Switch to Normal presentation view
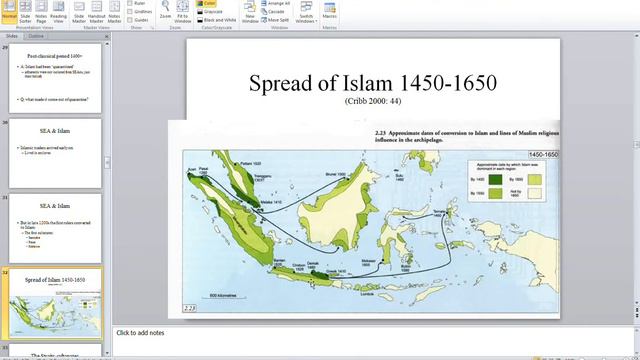This screenshot has height=360, width=640. pyautogui.click(x=9, y=11)
